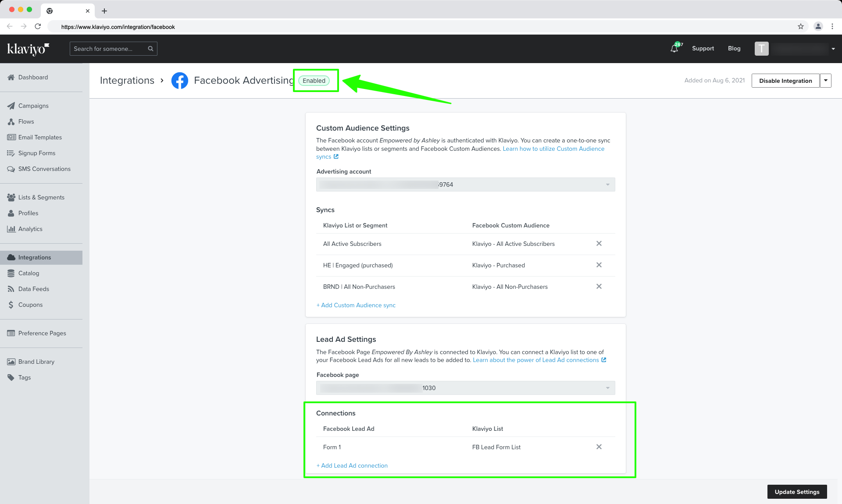This screenshot has height=504, width=842.
Task: Bookmark the page with star icon
Action: pyautogui.click(x=801, y=26)
